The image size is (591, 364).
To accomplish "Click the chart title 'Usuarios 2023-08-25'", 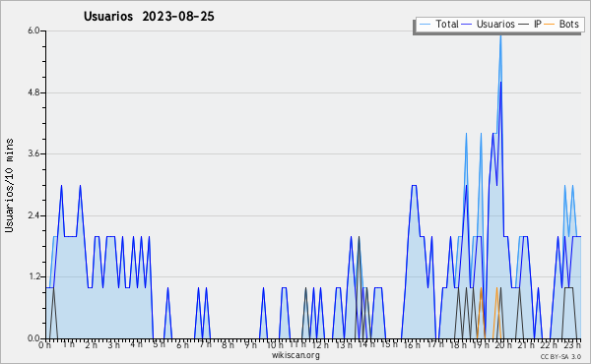I will [x=149, y=17].
